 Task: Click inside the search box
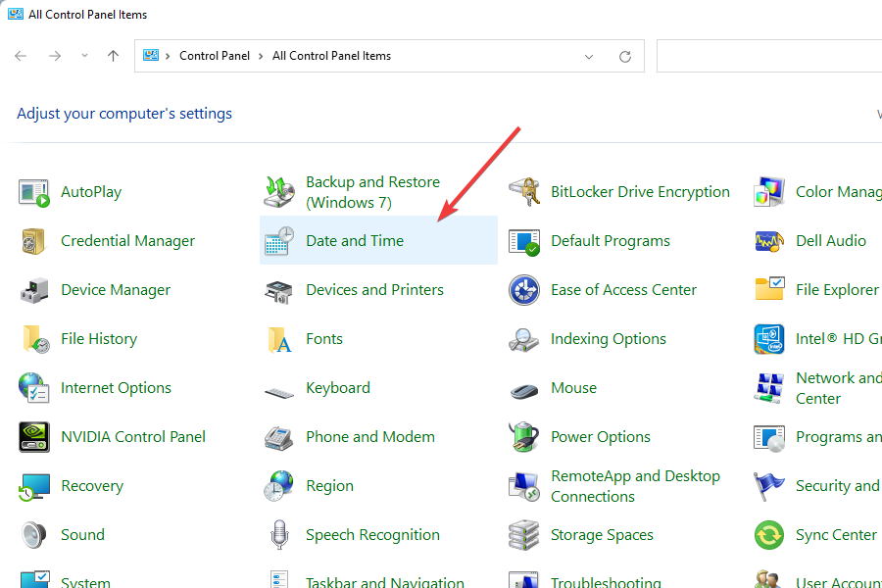click(x=774, y=56)
